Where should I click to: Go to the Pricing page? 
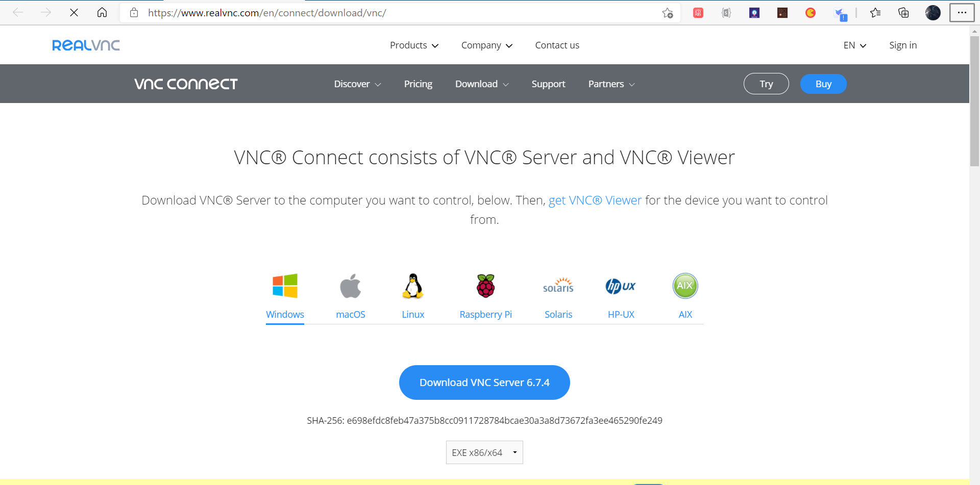coord(418,84)
